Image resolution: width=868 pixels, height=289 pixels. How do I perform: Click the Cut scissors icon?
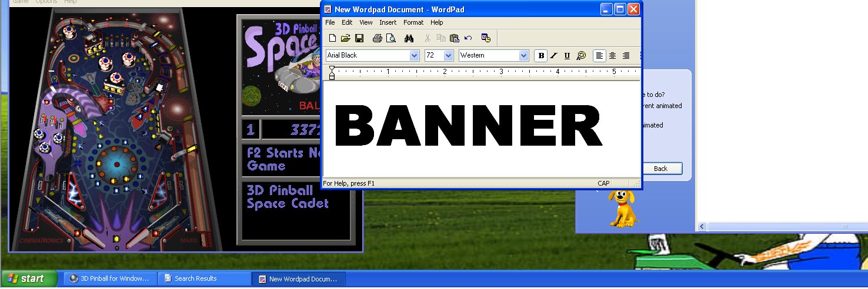tap(428, 38)
